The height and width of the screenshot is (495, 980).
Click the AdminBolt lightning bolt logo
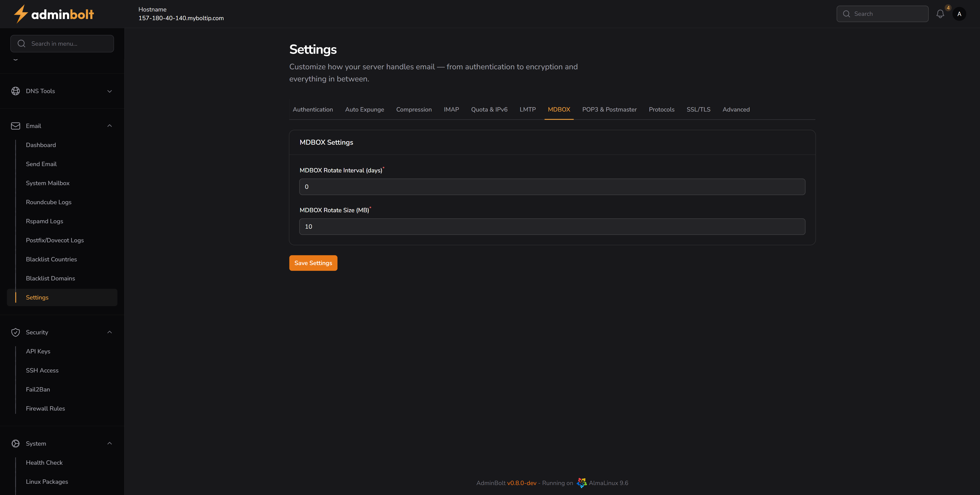[x=21, y=14]
